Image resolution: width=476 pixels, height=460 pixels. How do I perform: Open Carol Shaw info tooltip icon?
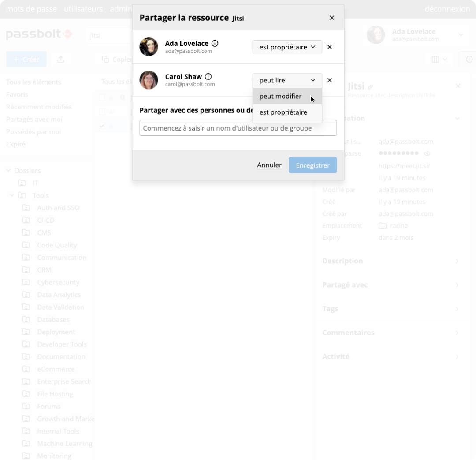pos(208,77)
